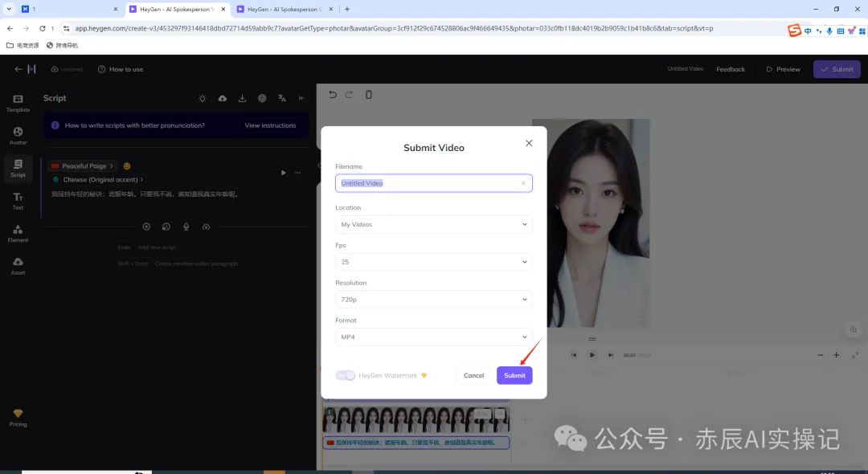Click the history clock icon under script

[x=166, y=227]
